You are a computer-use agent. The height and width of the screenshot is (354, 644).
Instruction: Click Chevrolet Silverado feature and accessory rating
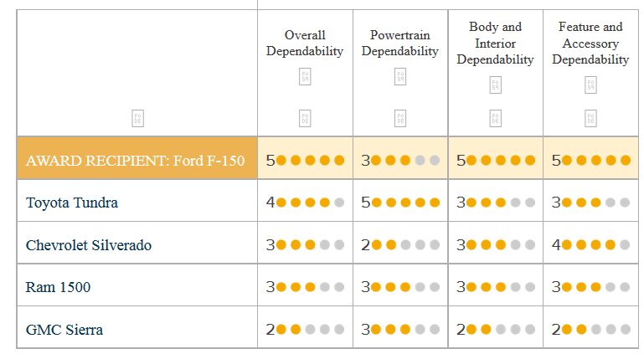(591, 245)
